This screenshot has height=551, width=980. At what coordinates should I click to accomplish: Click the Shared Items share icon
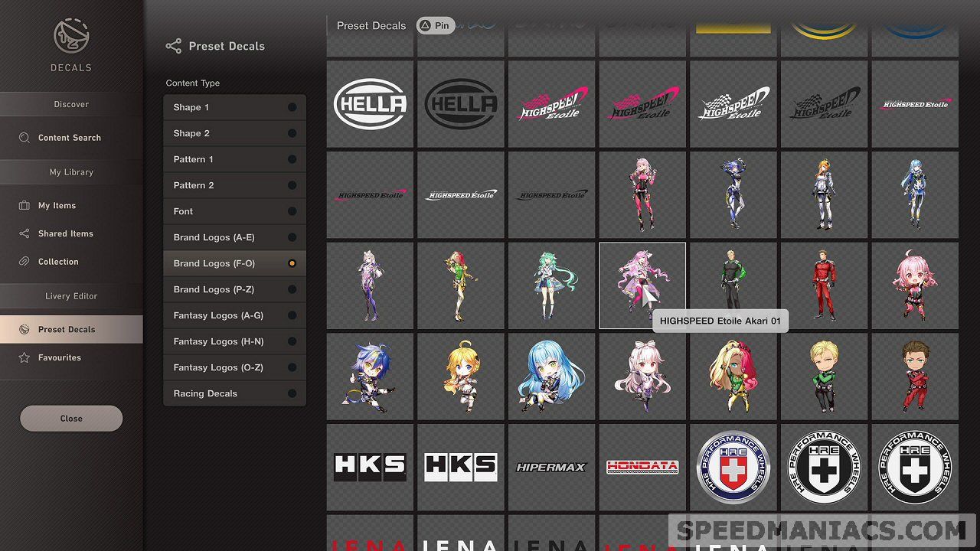point(24,233)
